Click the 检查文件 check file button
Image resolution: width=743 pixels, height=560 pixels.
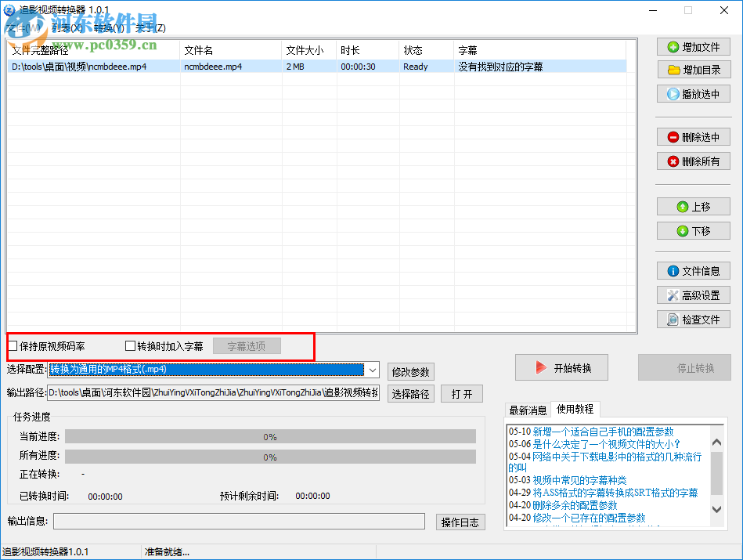click(693, 320)
